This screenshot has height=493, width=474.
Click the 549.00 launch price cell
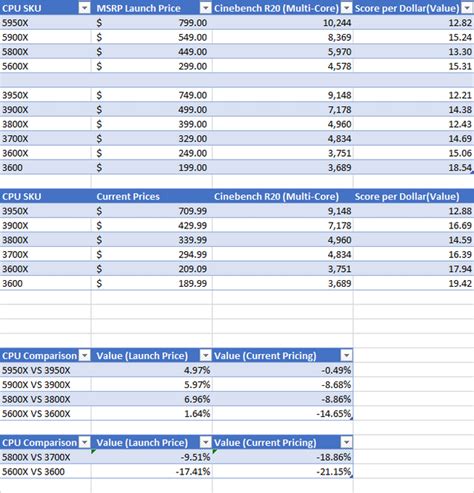152,37
